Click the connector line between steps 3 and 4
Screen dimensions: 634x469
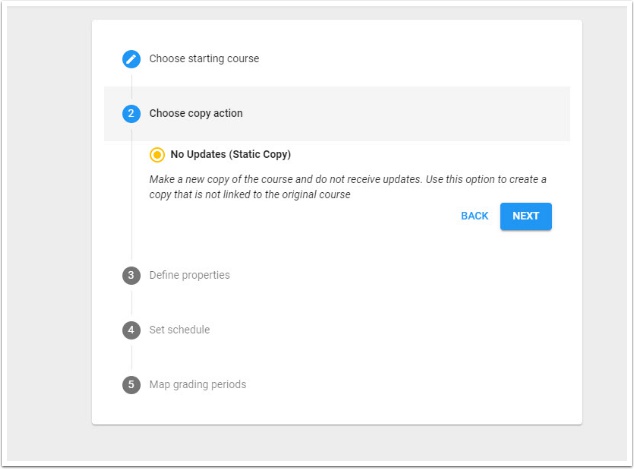131,302
